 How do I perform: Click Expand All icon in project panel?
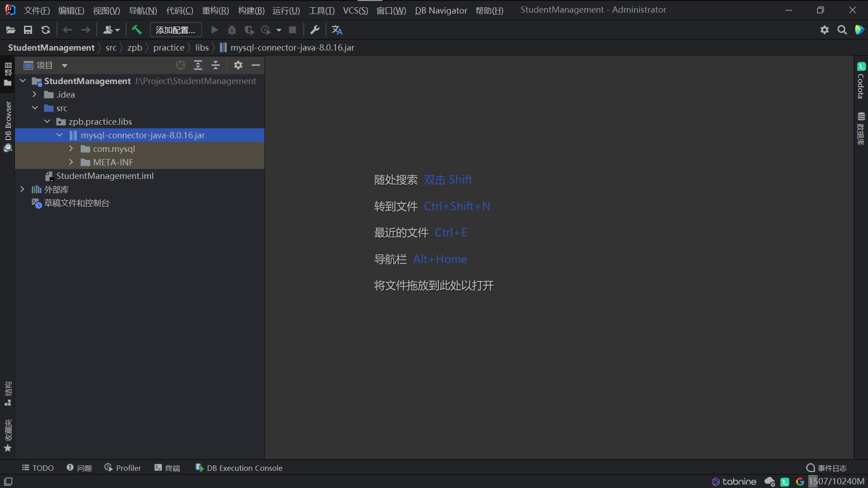pos(198,66)
